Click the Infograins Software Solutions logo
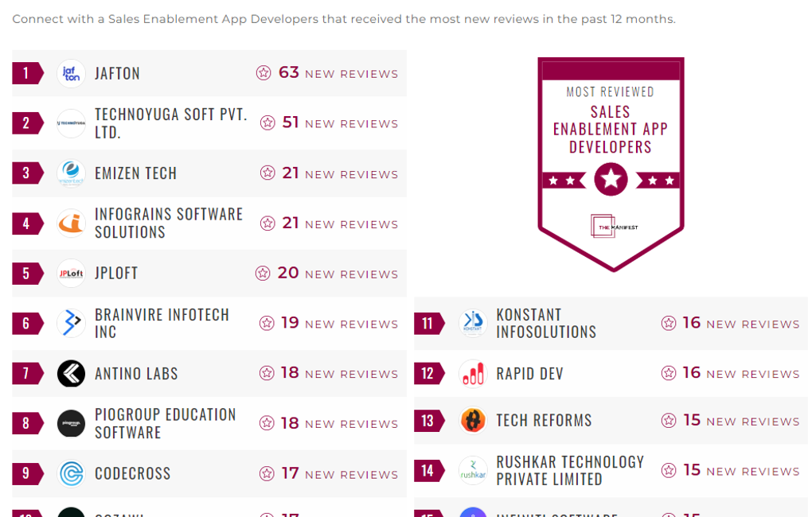812x517 pixels. [72, 224]
